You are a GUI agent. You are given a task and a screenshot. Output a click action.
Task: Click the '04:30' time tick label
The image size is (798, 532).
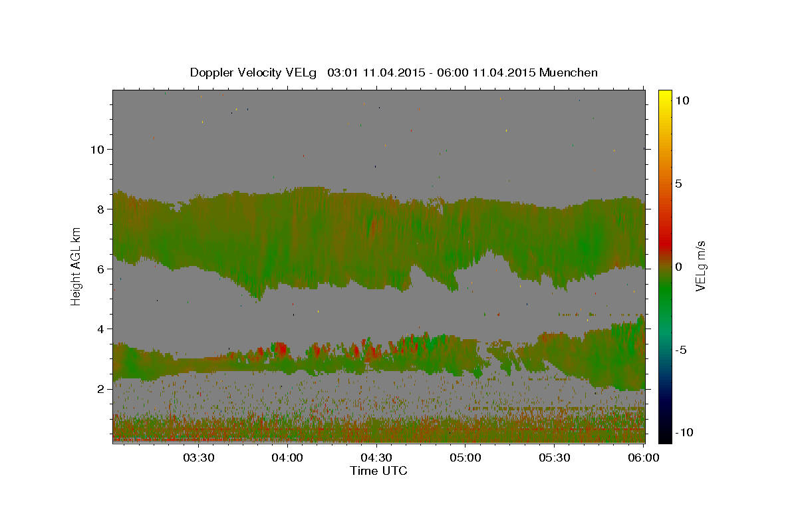tap(376, 458)
